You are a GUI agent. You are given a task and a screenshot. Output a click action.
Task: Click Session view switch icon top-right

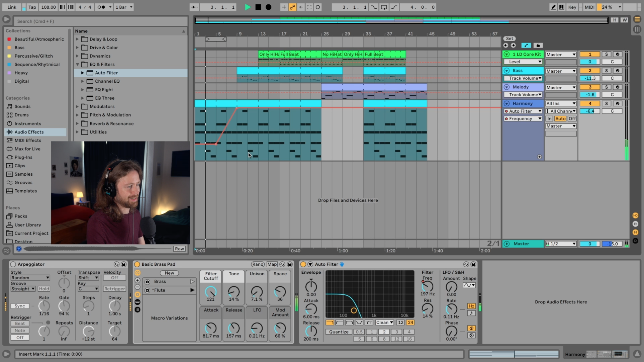pyautogui.click(x=637, y=29)
